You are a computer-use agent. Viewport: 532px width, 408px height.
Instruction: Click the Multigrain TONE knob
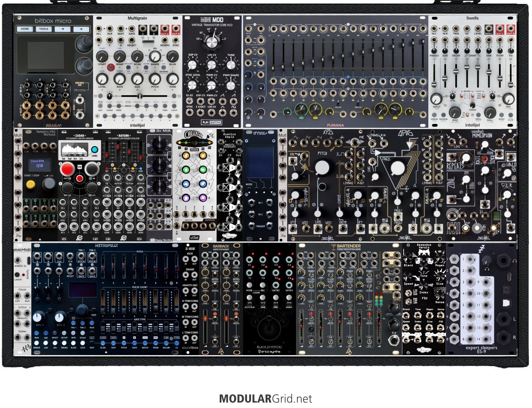(172, 79)
